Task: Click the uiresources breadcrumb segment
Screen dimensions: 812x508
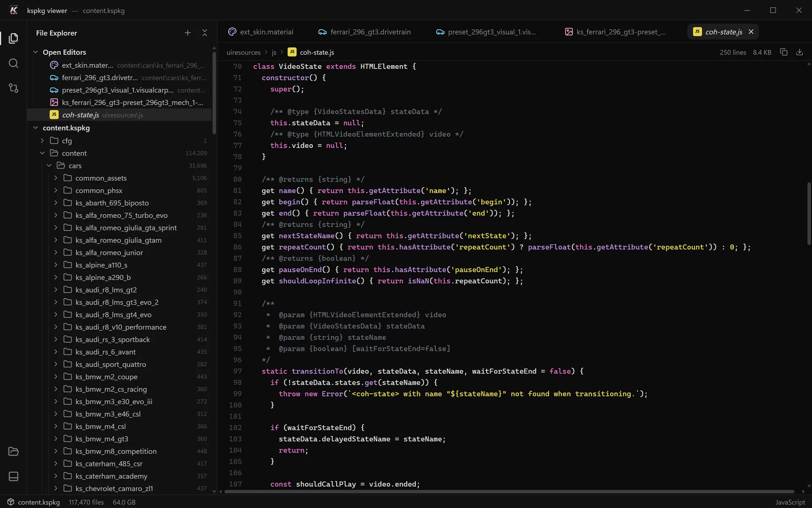Action: pyautogui.click(x=244, y=52)
